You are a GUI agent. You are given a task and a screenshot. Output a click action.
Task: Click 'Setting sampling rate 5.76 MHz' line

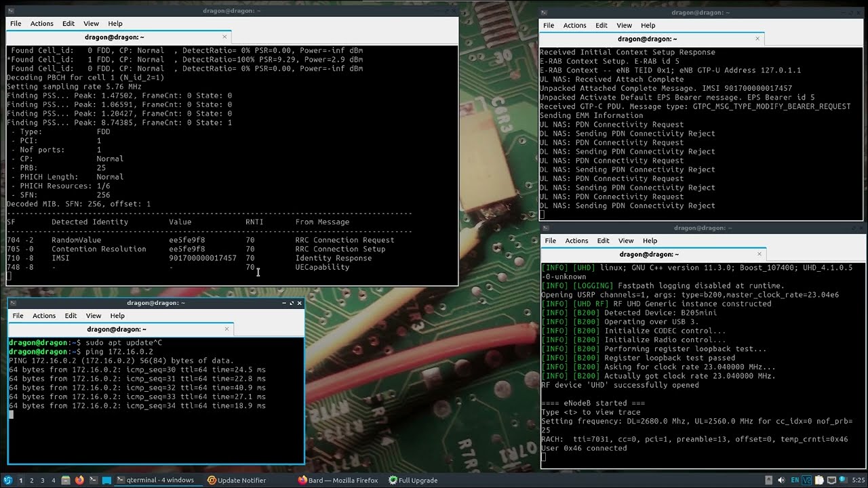pyautogui.click(x=74, y=87)
